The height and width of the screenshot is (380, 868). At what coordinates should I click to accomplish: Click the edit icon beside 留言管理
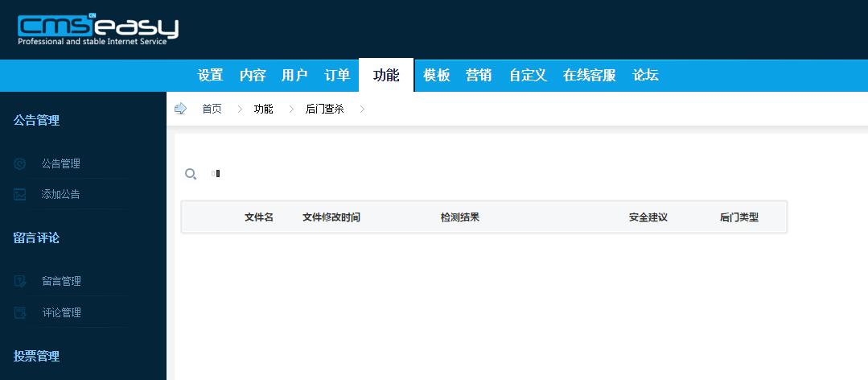coord(20,282)
